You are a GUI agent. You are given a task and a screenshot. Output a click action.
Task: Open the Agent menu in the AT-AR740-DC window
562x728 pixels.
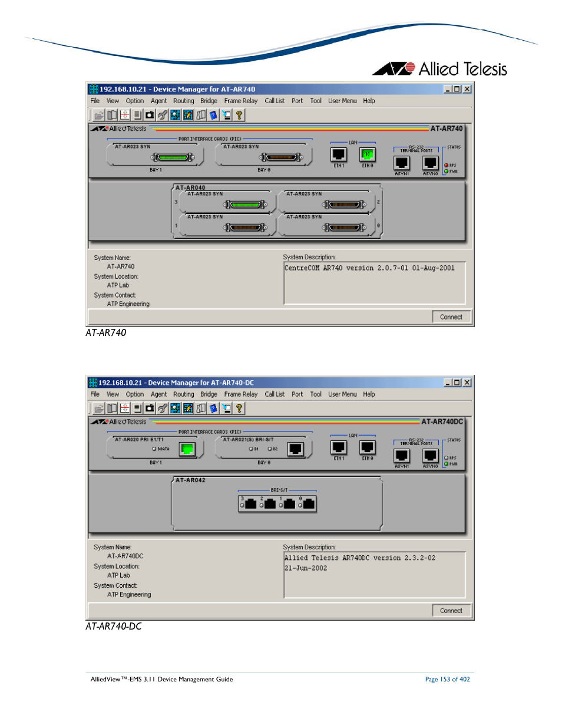(x=159, y=394)
